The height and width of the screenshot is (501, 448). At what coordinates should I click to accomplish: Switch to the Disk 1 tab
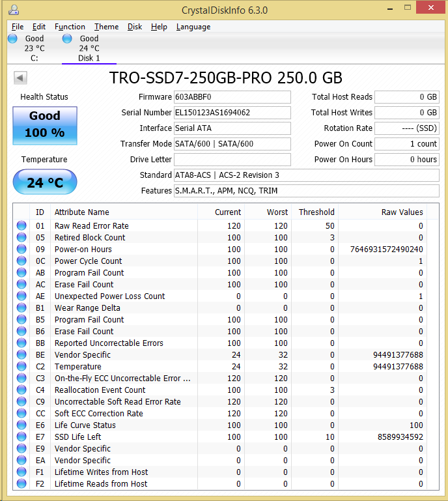pos(89,49)
